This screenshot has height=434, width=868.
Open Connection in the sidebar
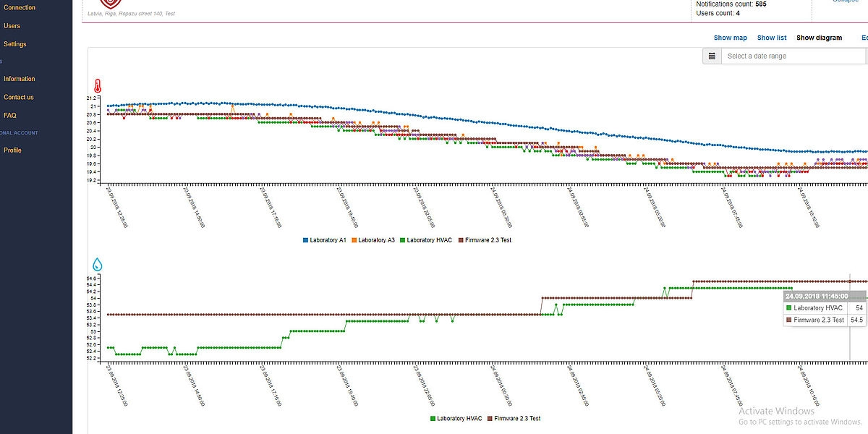pos(20,8)
